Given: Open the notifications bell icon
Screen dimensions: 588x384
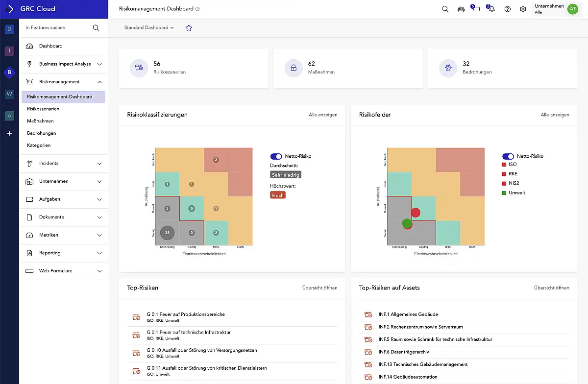Looking at the screenshot, I should 491,9.
